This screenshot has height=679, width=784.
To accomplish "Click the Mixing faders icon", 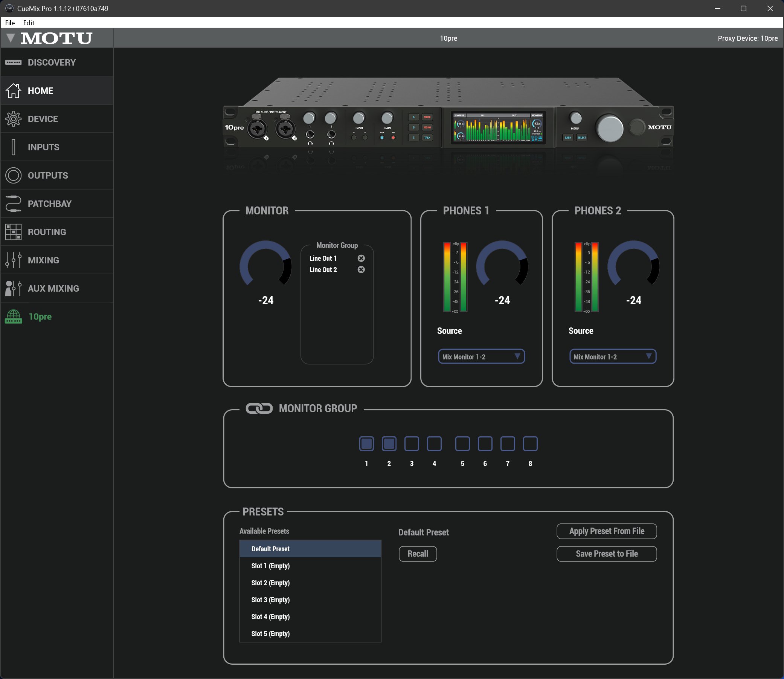I will (13, 260).
